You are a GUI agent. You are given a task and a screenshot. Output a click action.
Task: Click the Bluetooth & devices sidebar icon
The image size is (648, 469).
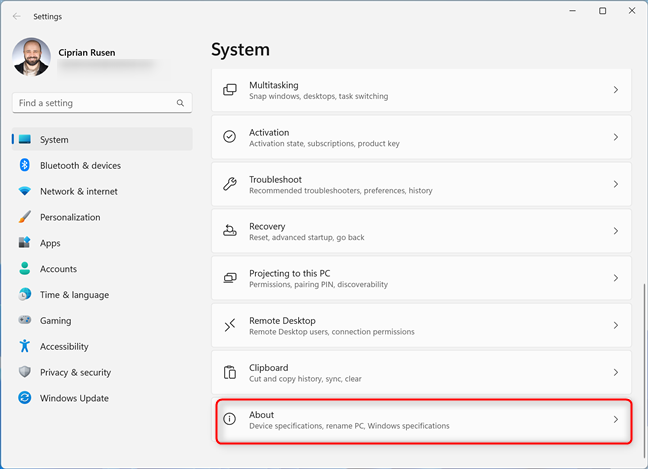[x=25, y=165]
